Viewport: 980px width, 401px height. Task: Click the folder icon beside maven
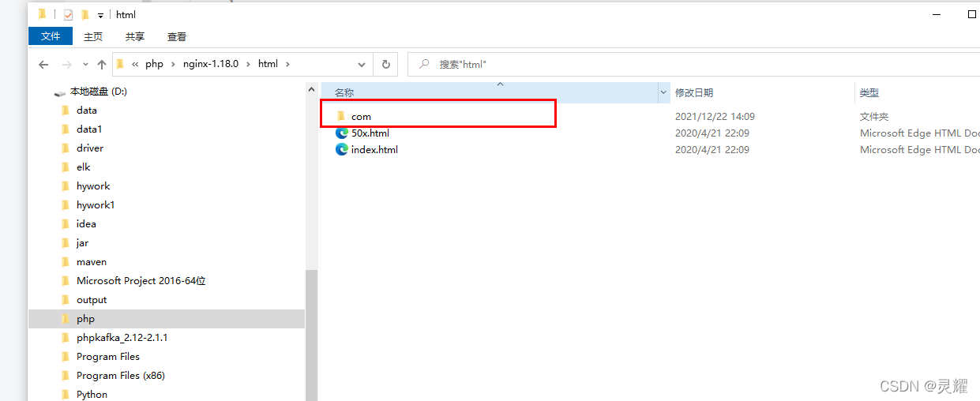click(66, 261)
